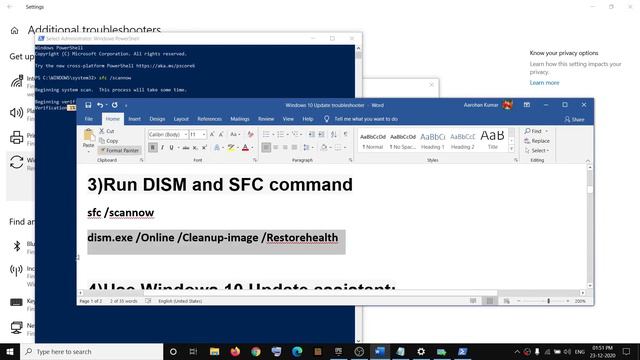Screen dimensions: 640x360
Task: Open the numbered list dropdown
Action: pyautogui.click(x=287, y=134)
